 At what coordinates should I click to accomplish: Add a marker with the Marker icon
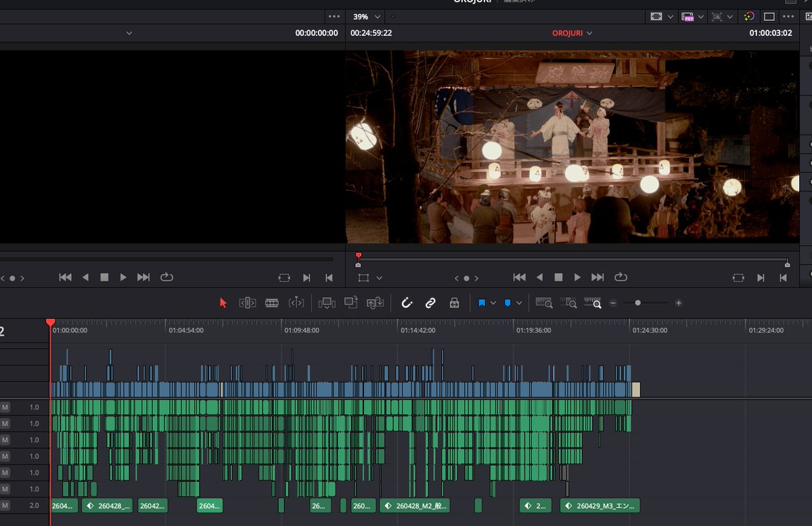(x=507, y=303)
